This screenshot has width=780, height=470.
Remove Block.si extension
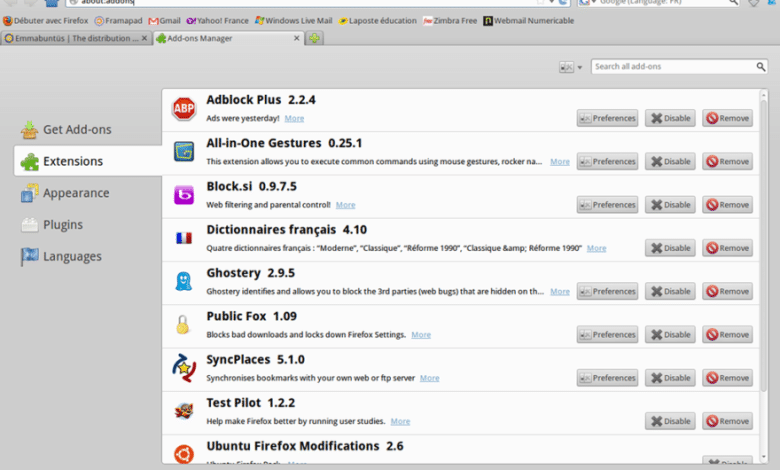click(727, 205)
